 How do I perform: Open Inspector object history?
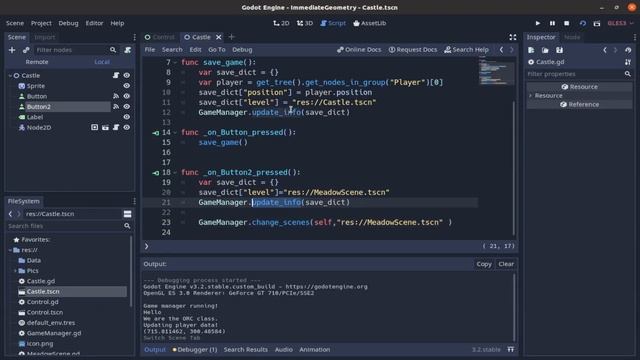pyautogui.click(x=628, y=50)
